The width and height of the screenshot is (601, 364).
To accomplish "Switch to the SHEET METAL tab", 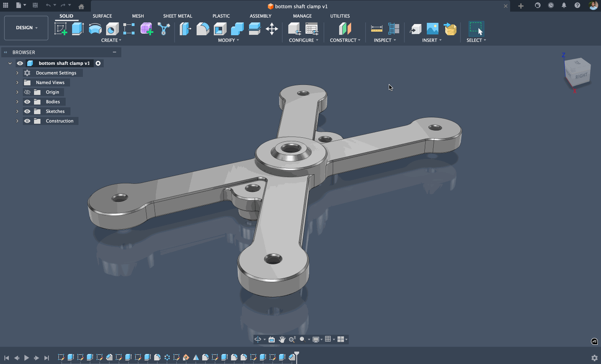I will (x=177, y=16).
